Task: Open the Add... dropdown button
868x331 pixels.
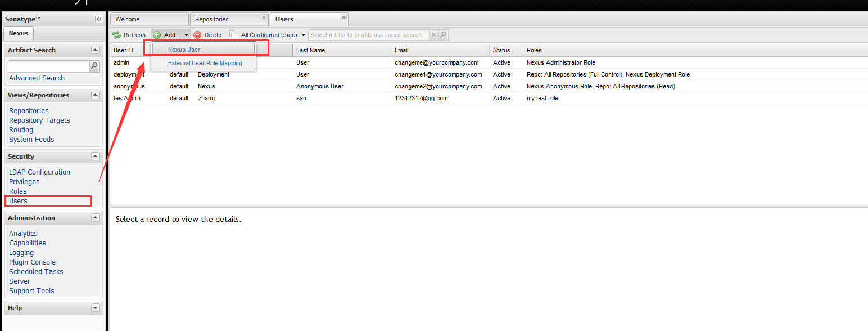Action: pyautogui.click(x=171, y=35)
